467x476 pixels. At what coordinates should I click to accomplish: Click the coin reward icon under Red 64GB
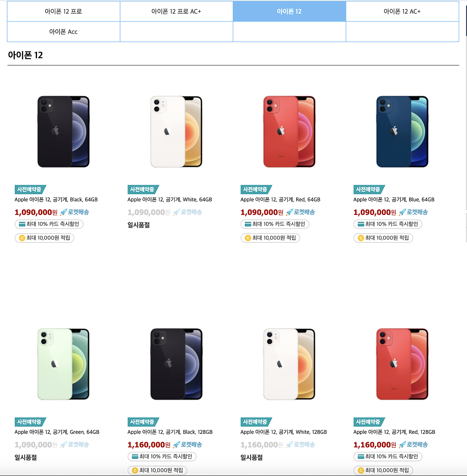[248, 238]
